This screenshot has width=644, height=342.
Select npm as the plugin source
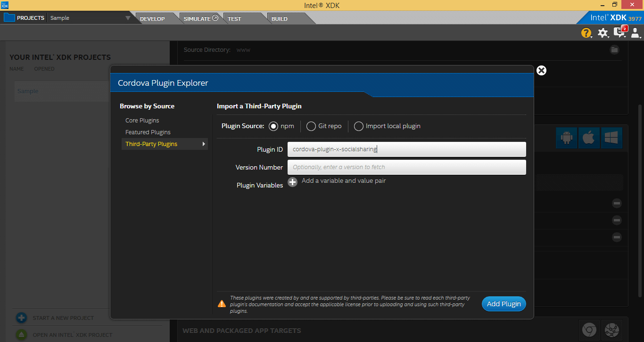tap(274, 126)
